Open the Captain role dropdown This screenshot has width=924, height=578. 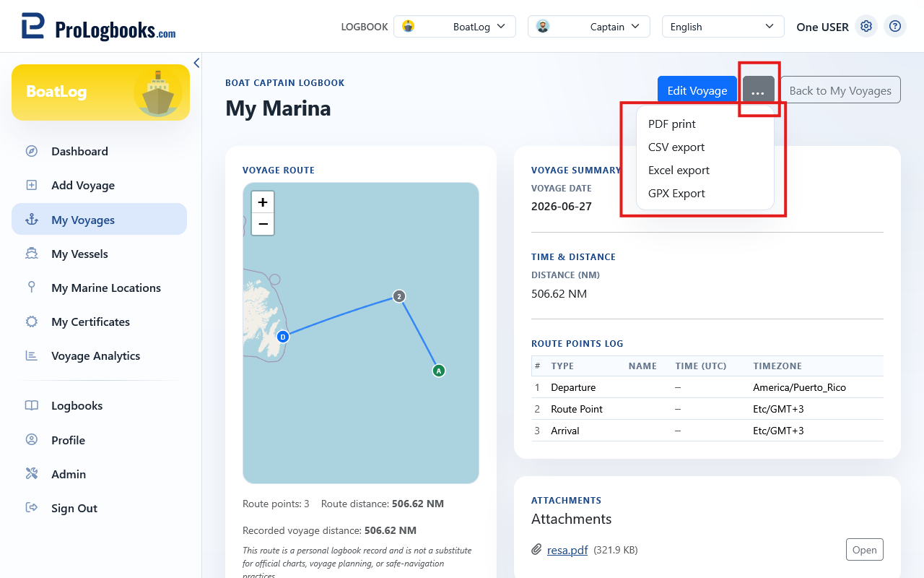(589, 27)
